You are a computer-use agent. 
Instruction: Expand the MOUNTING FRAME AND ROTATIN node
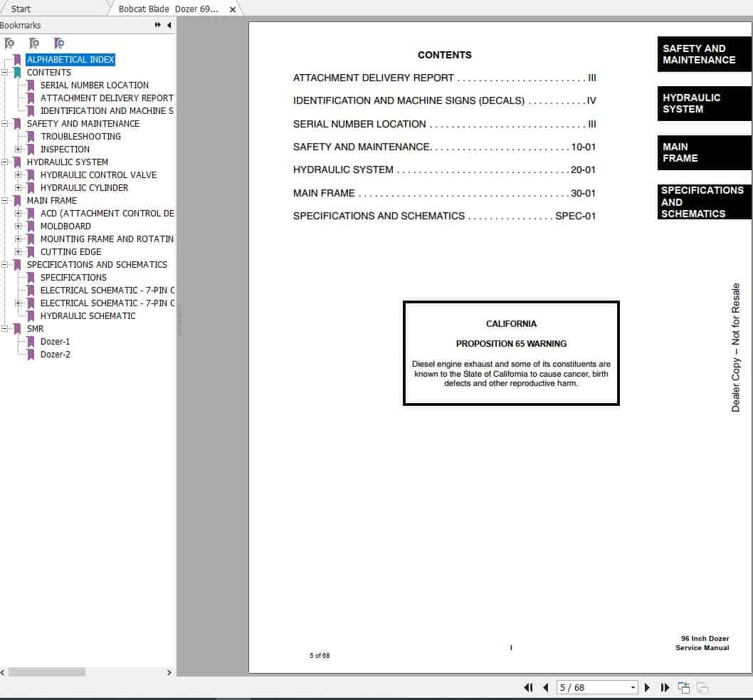[x=19, y=239]
